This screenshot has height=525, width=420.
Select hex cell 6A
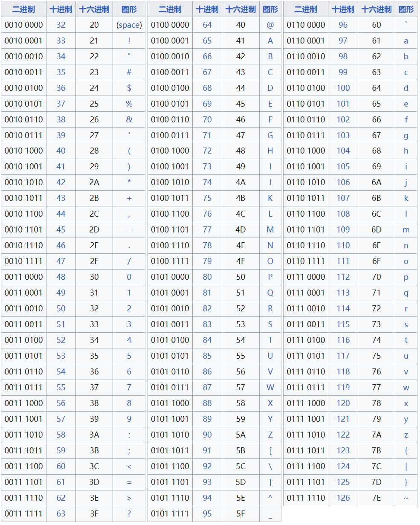tap(377, 182)
